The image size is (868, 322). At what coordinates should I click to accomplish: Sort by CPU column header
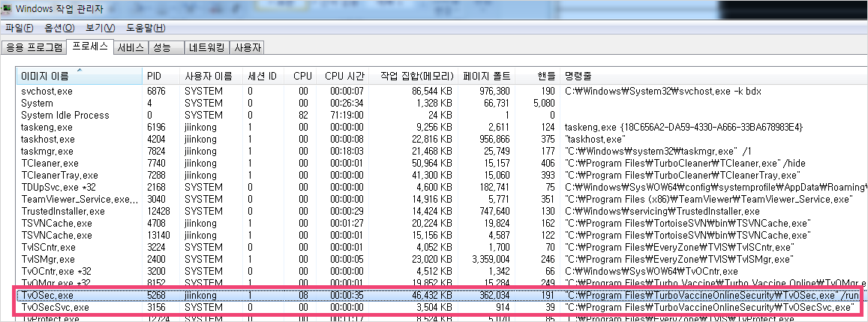[x=300, y=76]
